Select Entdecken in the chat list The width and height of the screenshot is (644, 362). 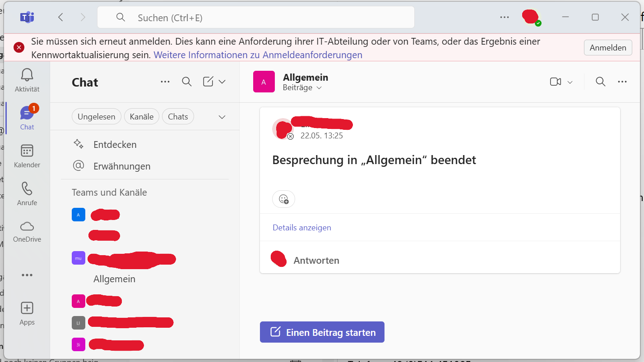tap(115, 145)
